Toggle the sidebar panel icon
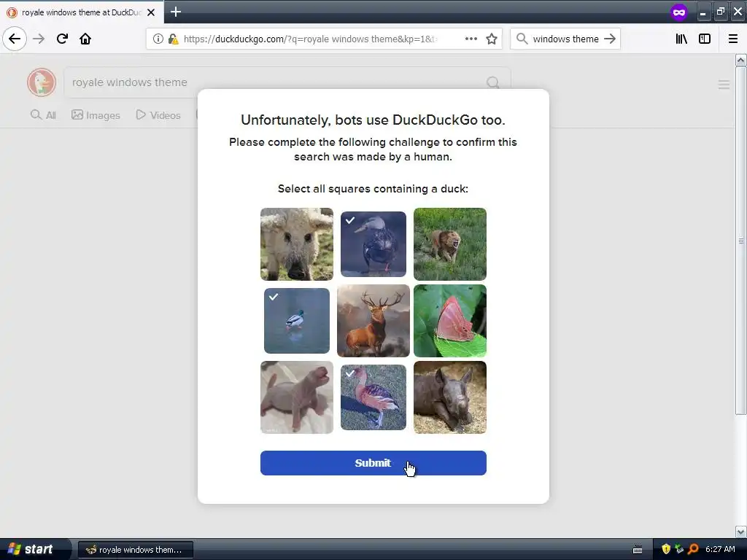This screenshot has width=747, height=560. [x=705, y=39]
